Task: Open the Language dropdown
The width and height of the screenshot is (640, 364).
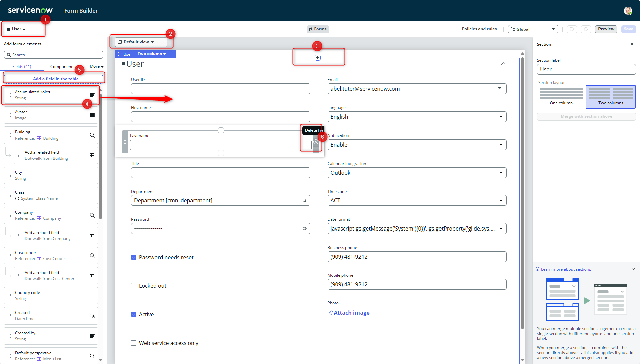Action: [x=417, y=117]
